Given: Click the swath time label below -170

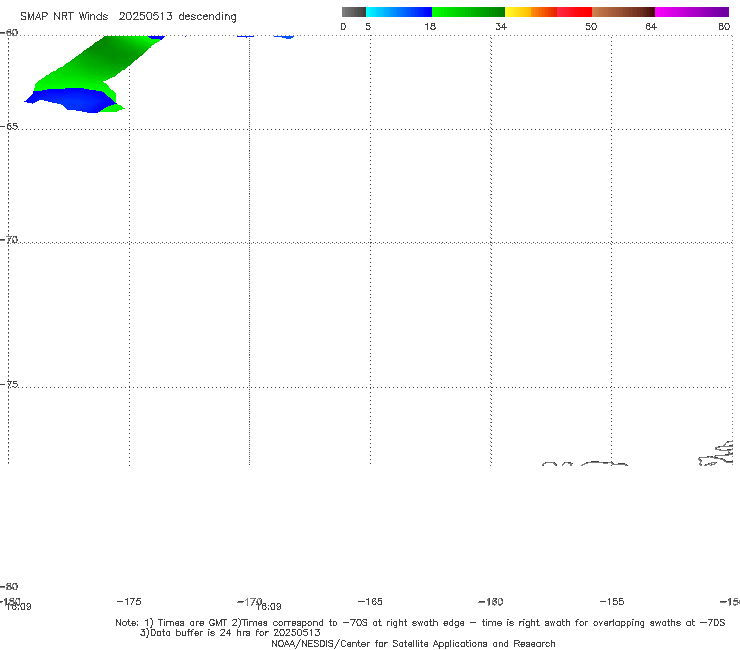Looking at the screenshot, I should [x=269, y=607].
